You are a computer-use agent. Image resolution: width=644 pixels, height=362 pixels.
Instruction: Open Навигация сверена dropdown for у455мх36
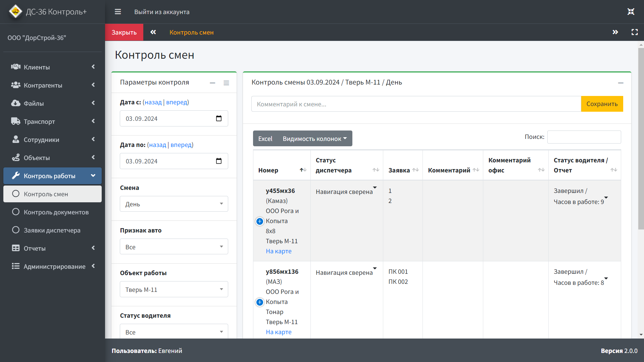pyautogui.click(x=375, y=188)
